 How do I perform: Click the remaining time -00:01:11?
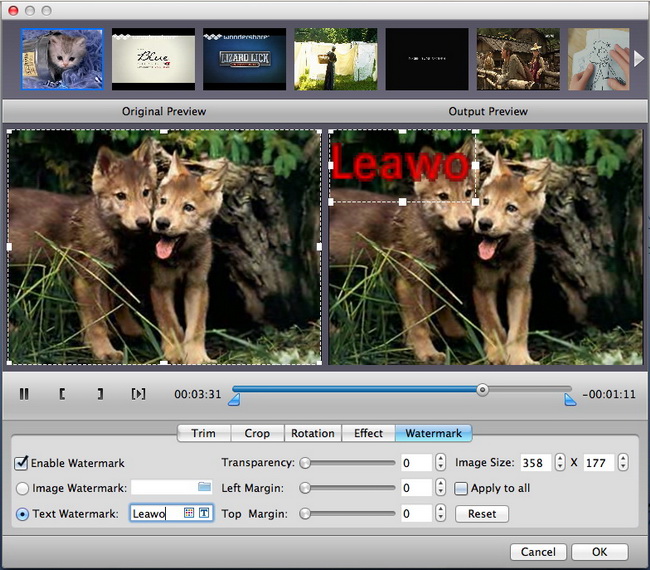tap(609, 394)
